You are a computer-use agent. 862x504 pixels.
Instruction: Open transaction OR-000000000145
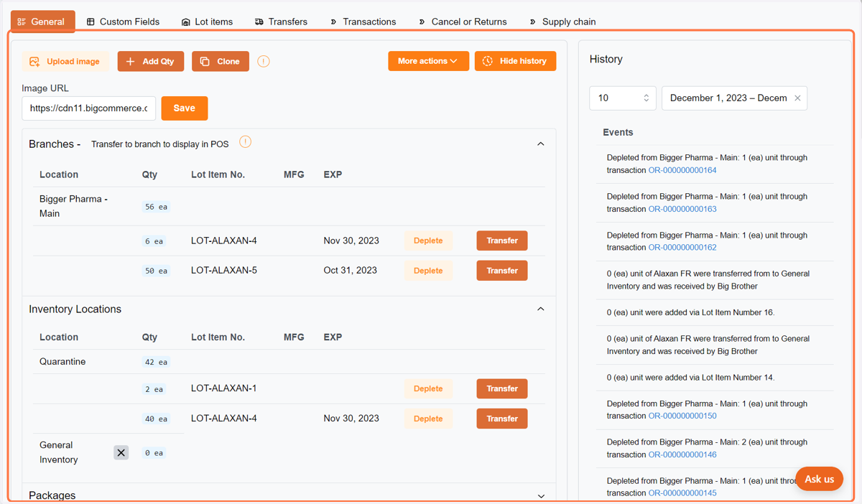(682, 493)
